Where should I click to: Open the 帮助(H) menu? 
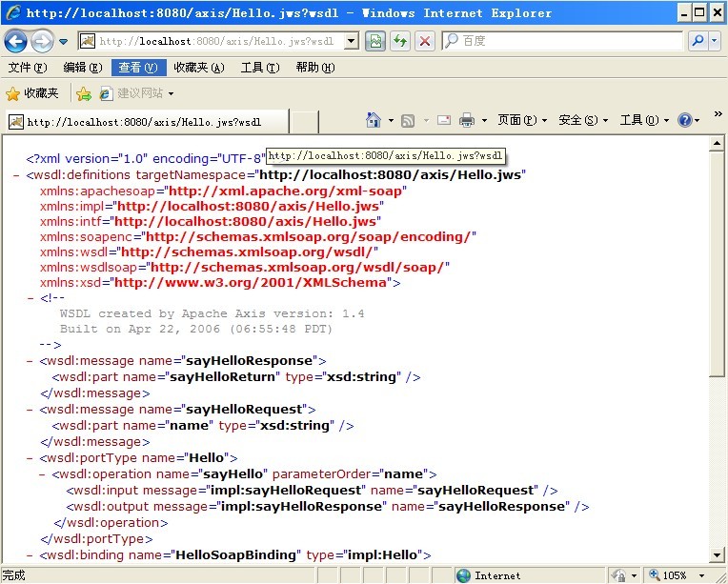(x=315, y=68)
